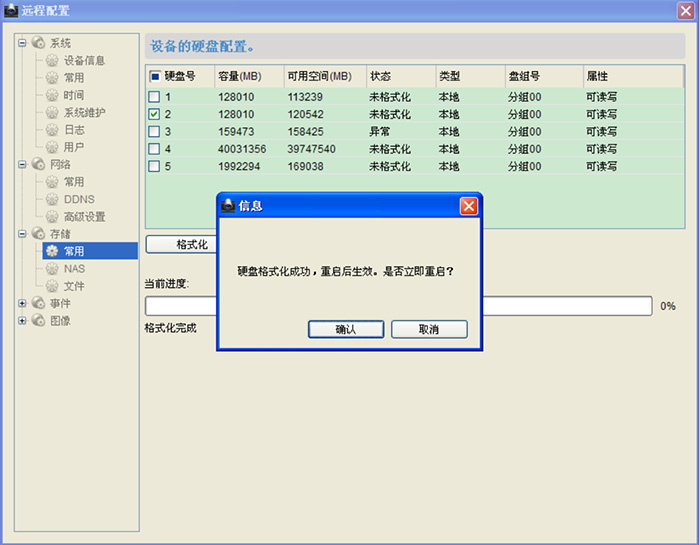Select 常用 under the 网络 section

[x=74, y=182]
